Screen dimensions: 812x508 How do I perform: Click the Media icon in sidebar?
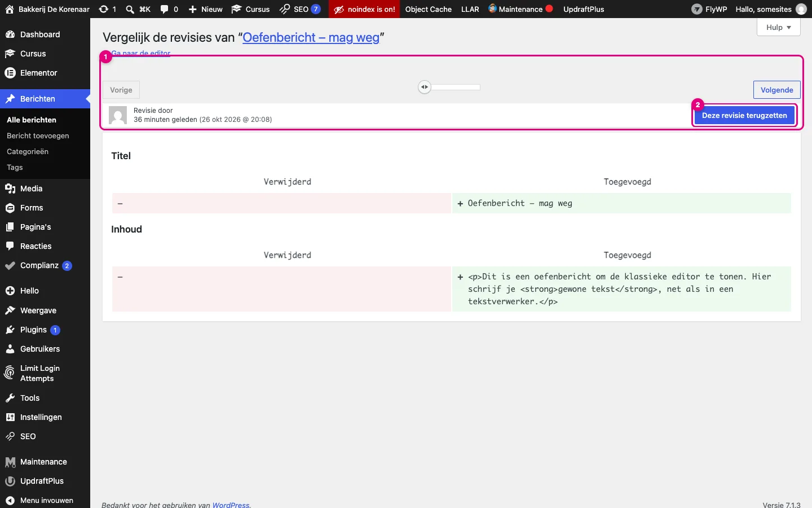pyautogui.click(x=10, y=189)
